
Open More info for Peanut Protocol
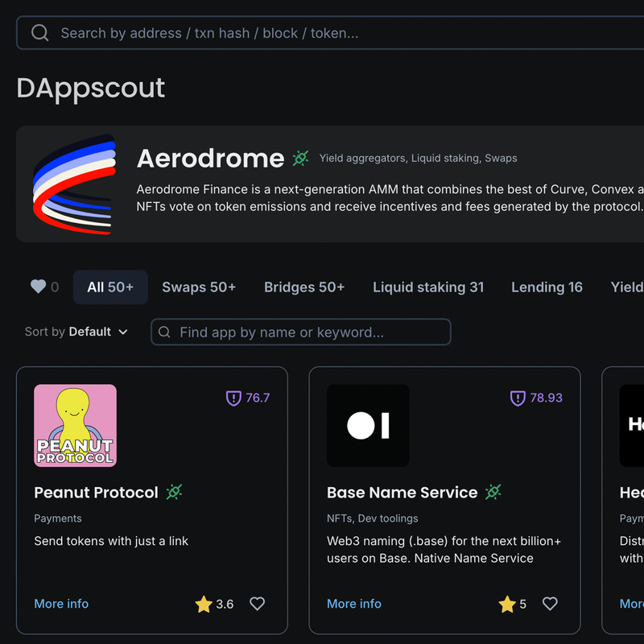click(61, 604)
